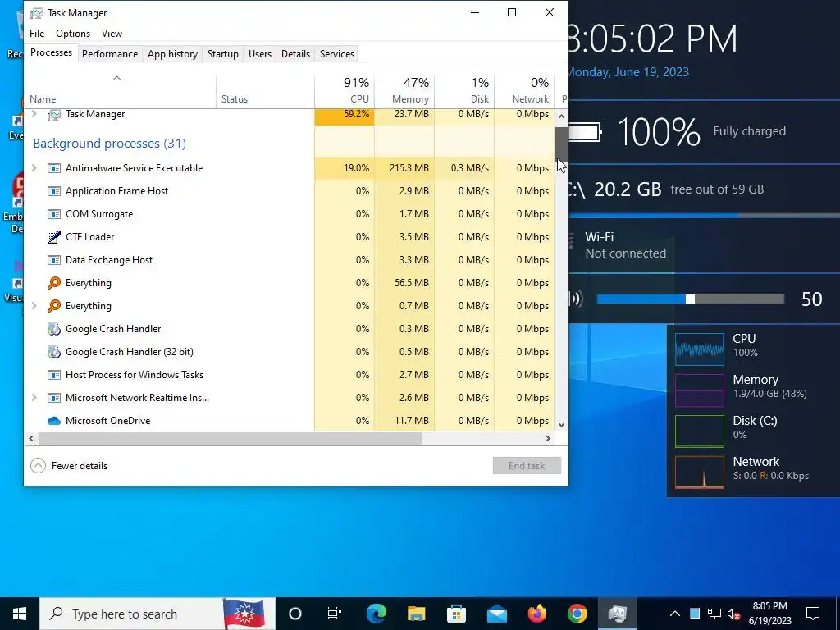
Task: Switch to the Startup tab
Action: click(x=223, y=54)
